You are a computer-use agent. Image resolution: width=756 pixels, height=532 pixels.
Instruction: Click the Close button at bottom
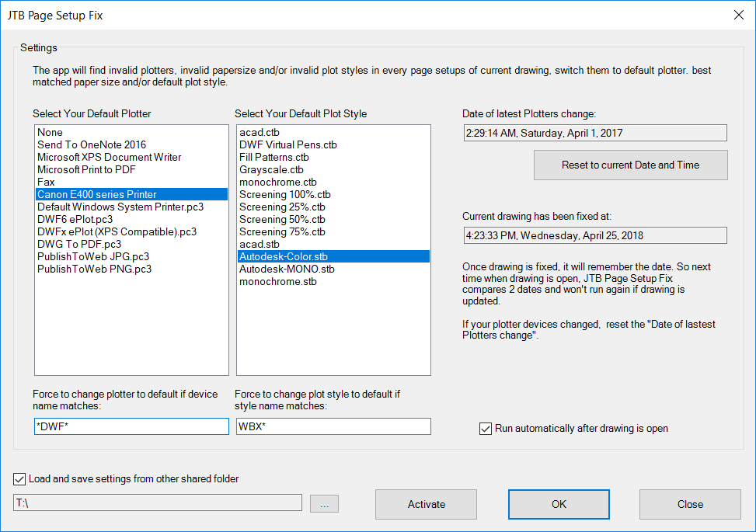pyautogui.click(x=690, y=504)
